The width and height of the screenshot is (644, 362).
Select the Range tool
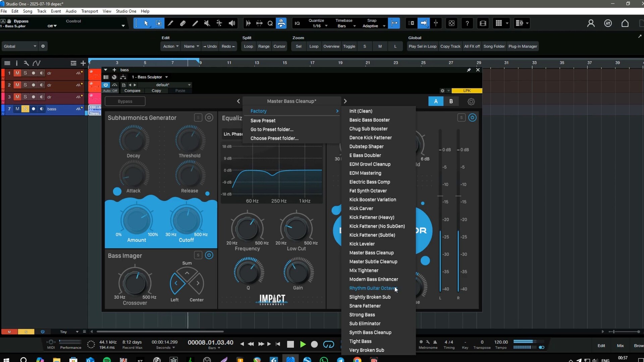(158, 23)
